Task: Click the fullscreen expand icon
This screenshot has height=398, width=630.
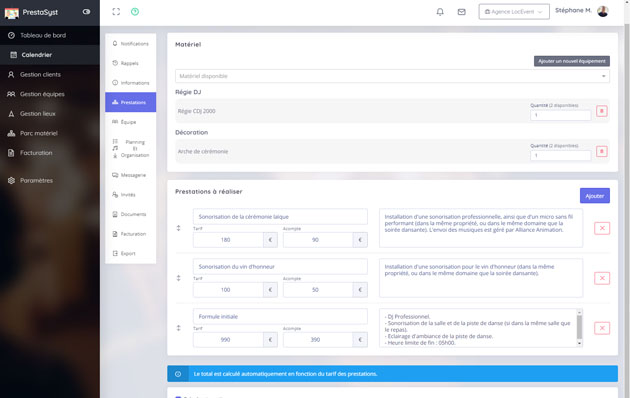Action: pyautogui.click(x=116, y=12)
